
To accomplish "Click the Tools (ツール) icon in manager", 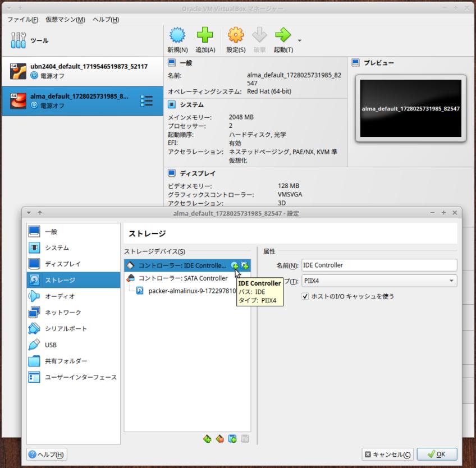I will (x=18, y=40).
